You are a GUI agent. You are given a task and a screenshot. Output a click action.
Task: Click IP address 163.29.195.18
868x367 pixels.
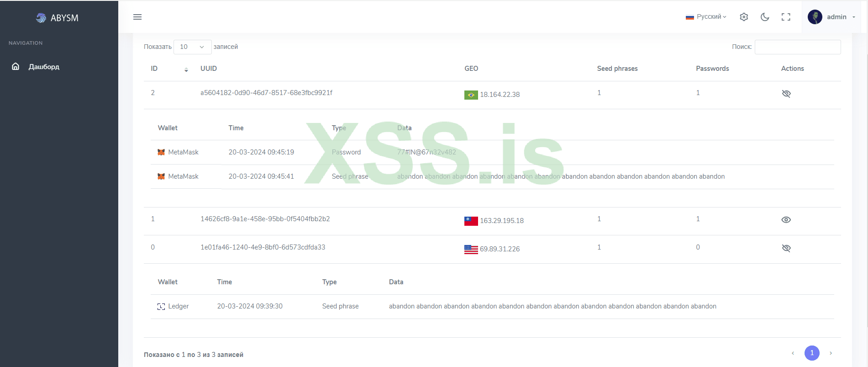click(502, 221)
